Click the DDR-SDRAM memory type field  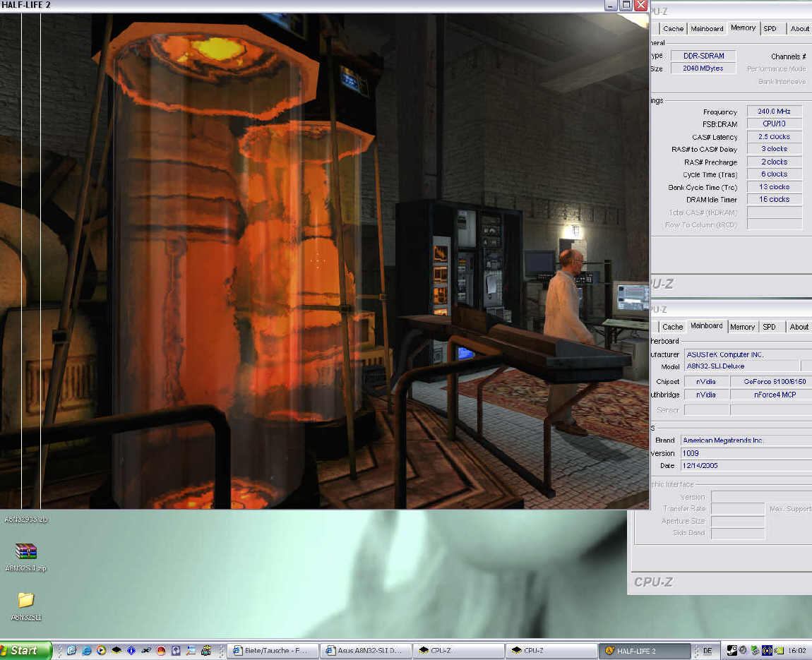pyautogui.click(x=703, y=55)
